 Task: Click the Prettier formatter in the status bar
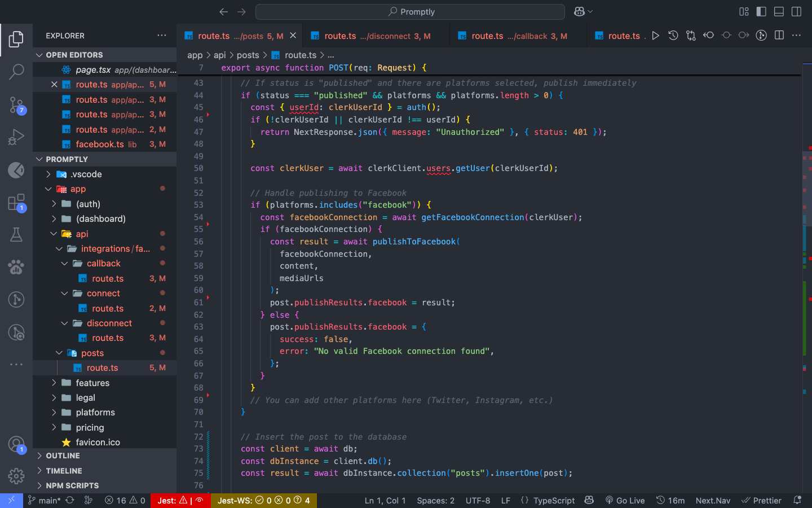pyautogui.click(x=761, y=500)
